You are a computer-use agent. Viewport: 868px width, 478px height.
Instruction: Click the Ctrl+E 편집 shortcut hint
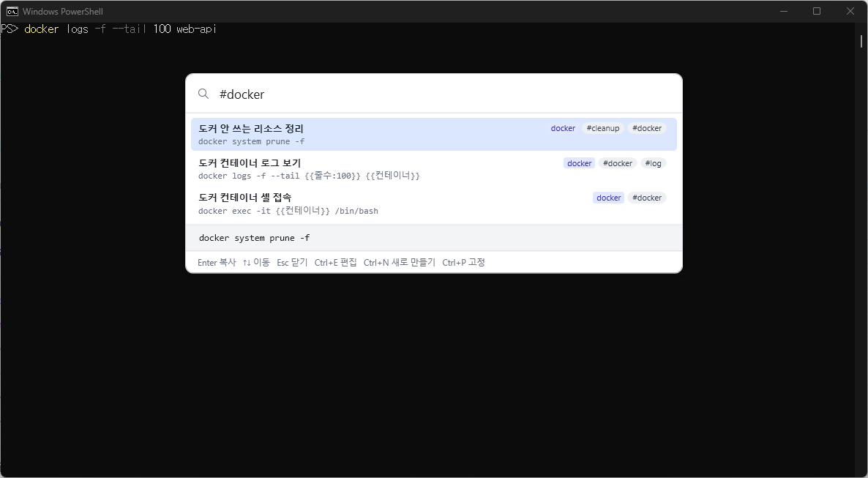click(x=335, y=263)
